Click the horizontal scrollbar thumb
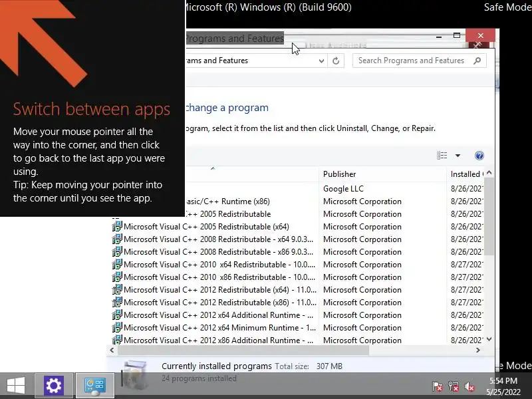Image resolution: width=532 pixels, height=399 pixels. click(243, 350)
